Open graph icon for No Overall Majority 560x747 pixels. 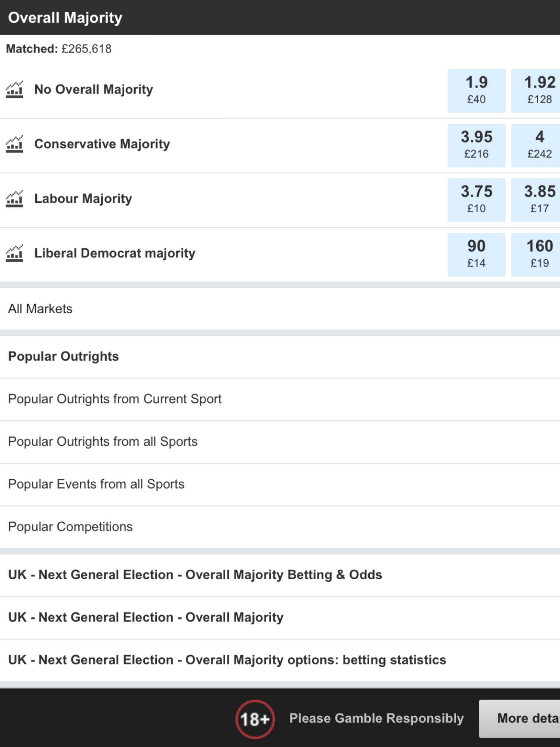point(15,89)
